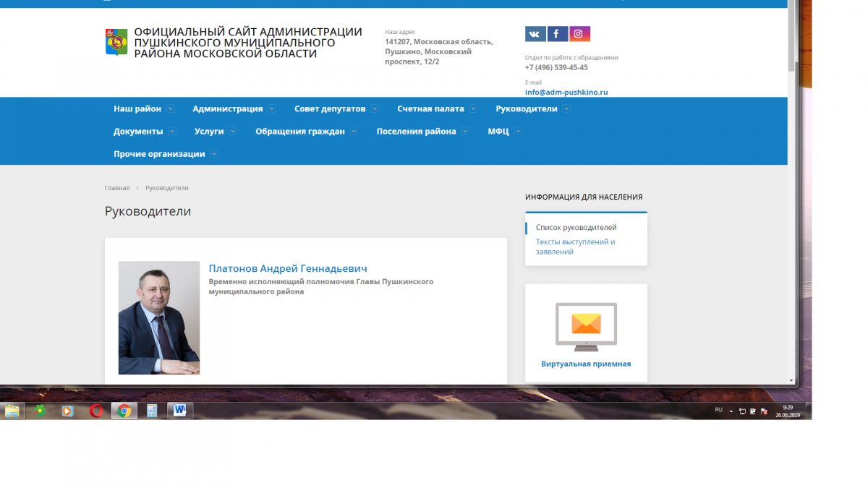The height and width of the screenshot is (488, 868).
Task: Go to Главная in the breadcrumb
Action: click(117, 188)
